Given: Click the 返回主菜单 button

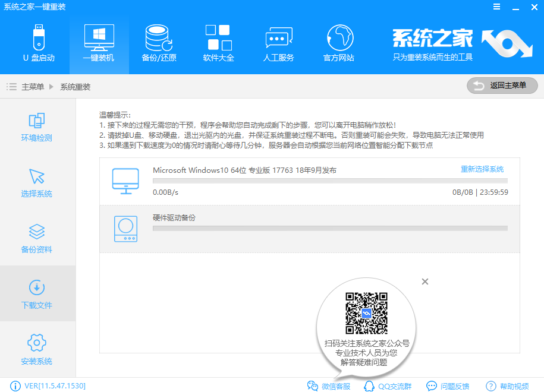Looking at the screenshot, I should pos(502,86).
